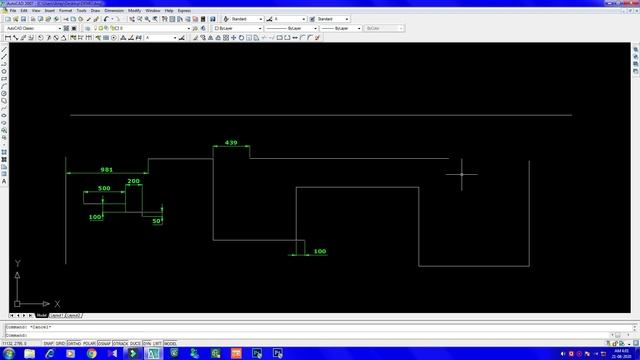
Task: Click the command line input field
Action: [x=306, y=335]
